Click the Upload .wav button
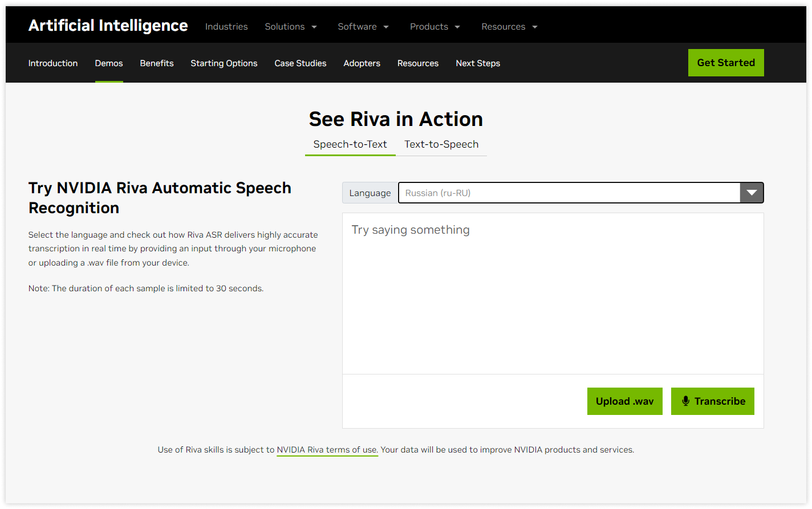This screenshot has height=509, width=812. (625, 401)
